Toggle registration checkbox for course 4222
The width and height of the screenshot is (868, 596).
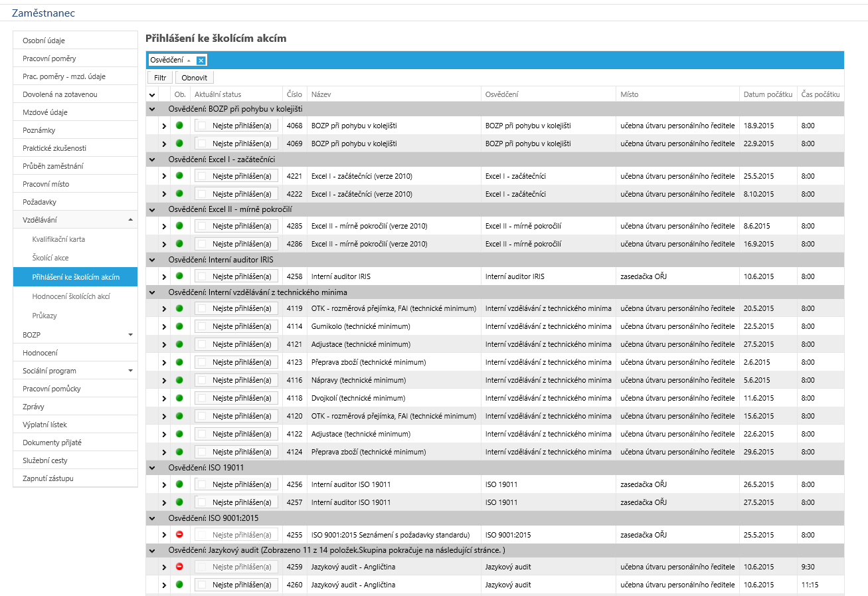coord(202,193)
